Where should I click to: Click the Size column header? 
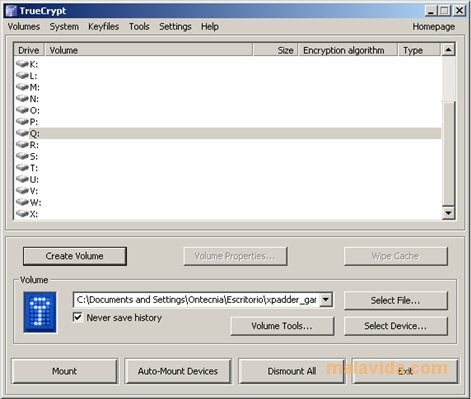[x=276, y=50]
